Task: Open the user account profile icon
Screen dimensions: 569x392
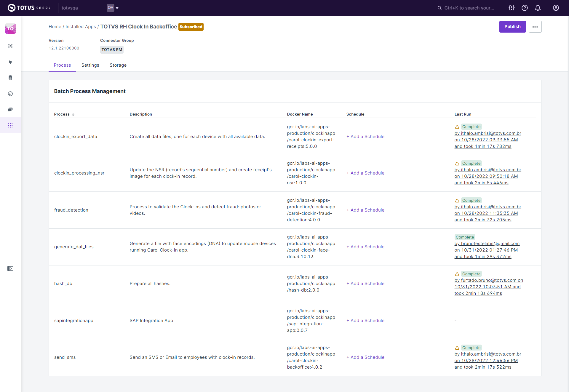Action: [x=556, y=8]
